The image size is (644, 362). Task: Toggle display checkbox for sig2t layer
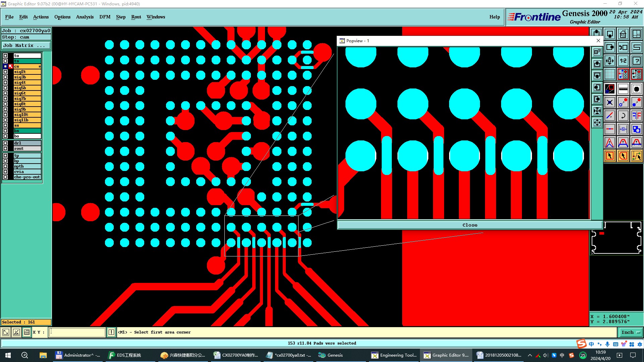point(5,72)
